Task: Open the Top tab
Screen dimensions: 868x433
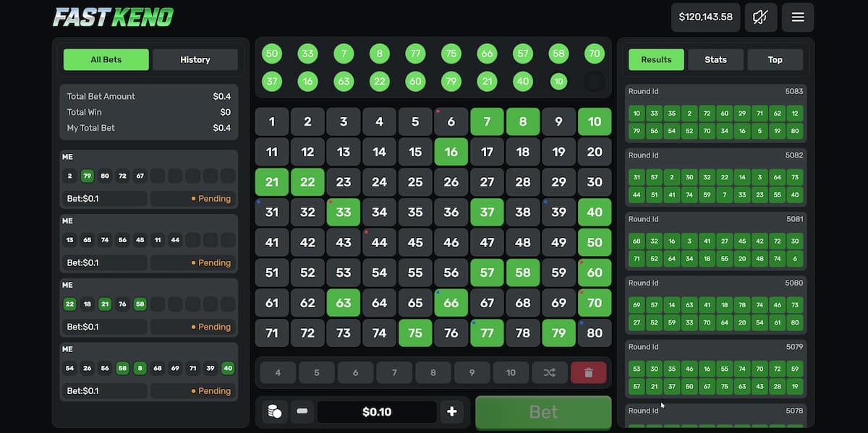Action: (x=775, y=60)
